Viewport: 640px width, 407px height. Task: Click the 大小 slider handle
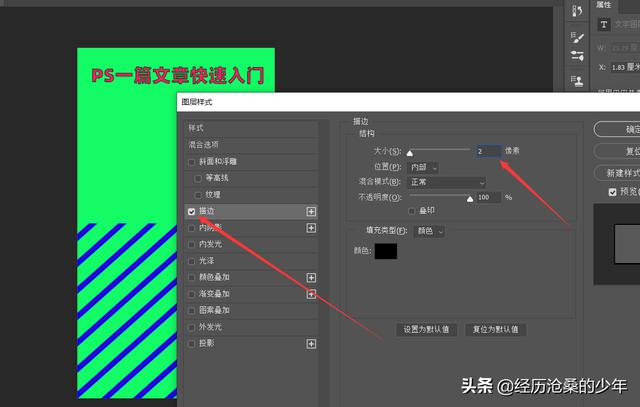click(410, 153)
